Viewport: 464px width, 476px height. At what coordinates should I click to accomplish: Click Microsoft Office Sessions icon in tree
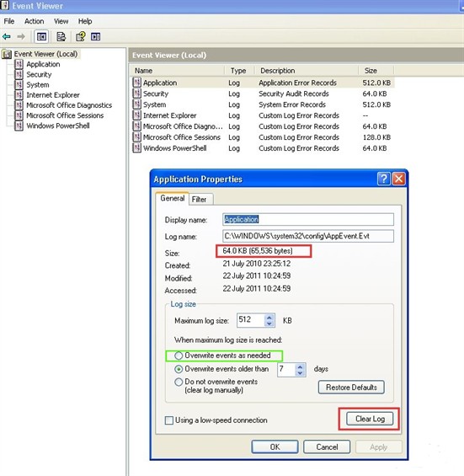click(x=19, y=115)
